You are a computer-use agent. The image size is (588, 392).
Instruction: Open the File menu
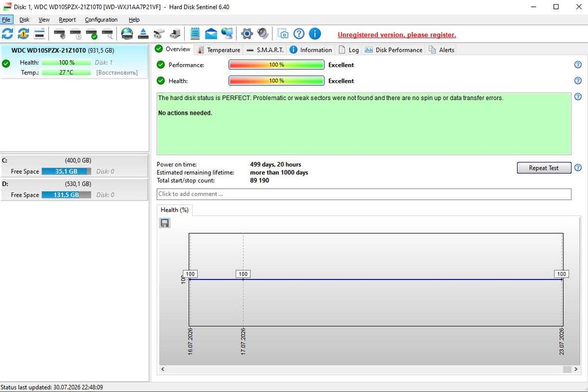click(6, 19)
